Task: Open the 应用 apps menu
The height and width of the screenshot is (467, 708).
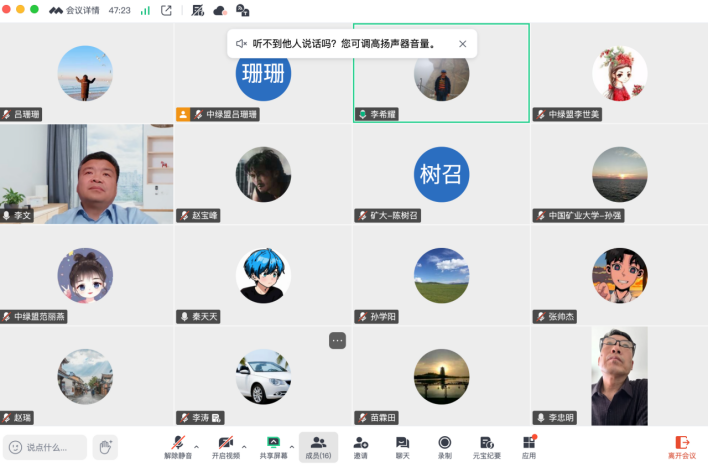Action: 529,446
